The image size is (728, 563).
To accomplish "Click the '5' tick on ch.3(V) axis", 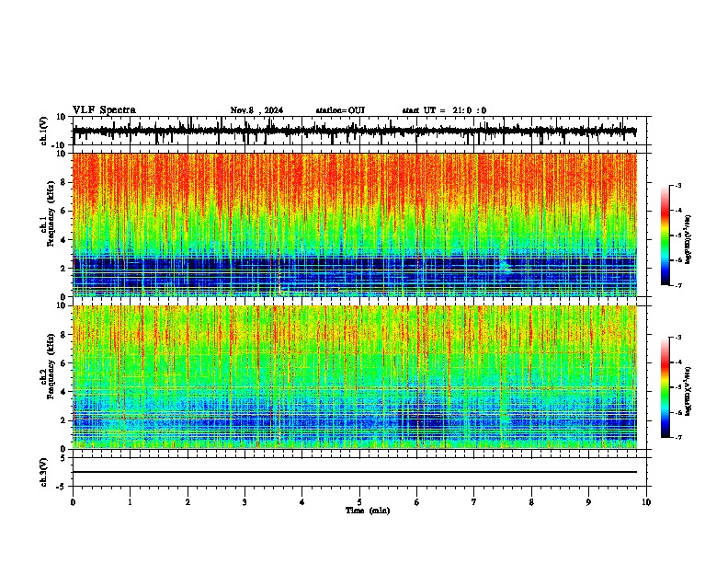I will pyautogui.click(x=63, y=458).
